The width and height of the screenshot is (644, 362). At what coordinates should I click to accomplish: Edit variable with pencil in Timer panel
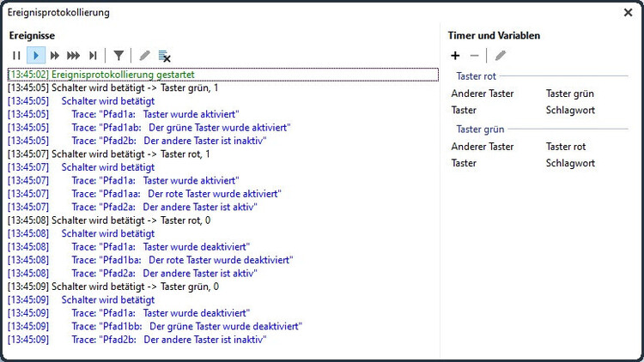click(x=501, y=56)
